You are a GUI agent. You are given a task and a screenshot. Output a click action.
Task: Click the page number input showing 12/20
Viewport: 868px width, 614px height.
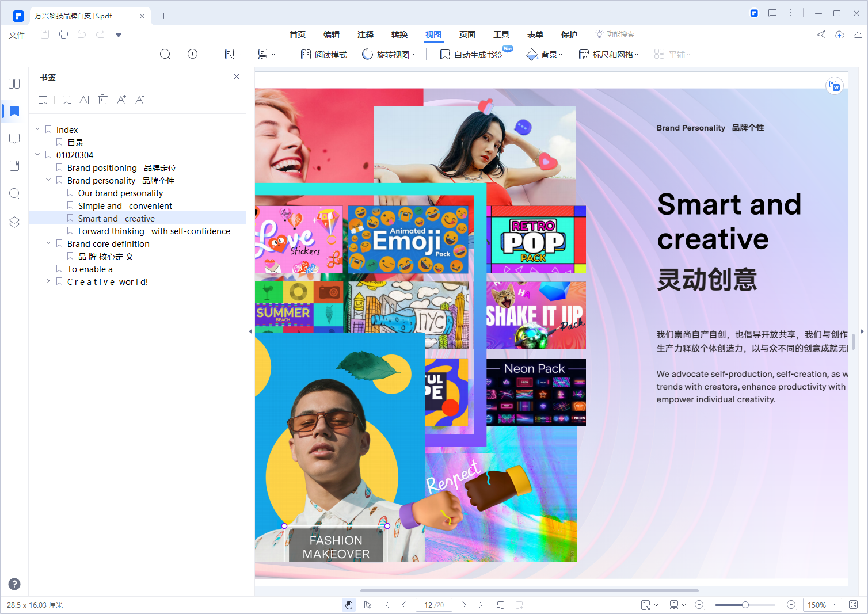(x=433, y=605)
